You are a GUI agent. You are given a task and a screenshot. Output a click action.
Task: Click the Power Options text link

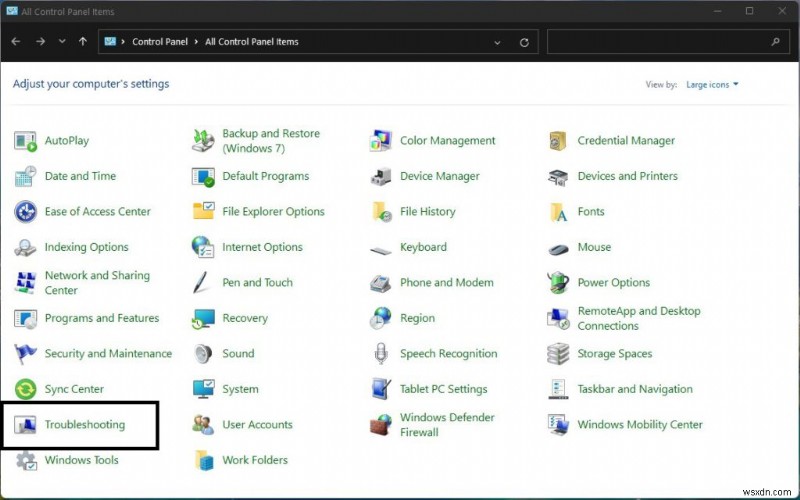point(614,283)
